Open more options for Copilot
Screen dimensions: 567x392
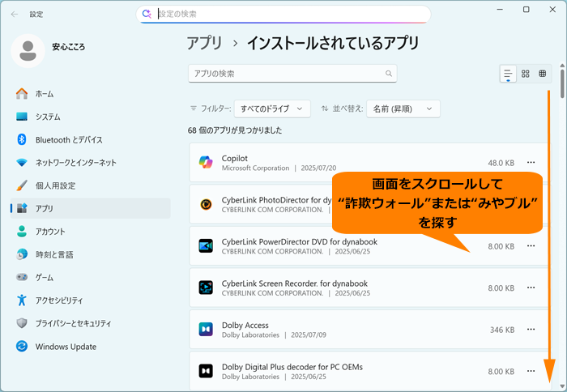click(x=531, y=162)
